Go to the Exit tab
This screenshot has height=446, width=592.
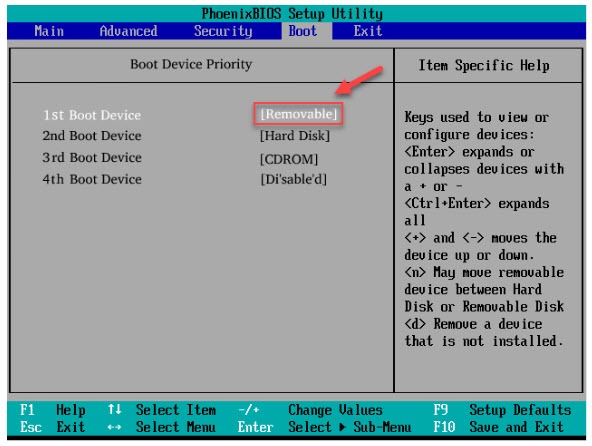pos(368,31)
